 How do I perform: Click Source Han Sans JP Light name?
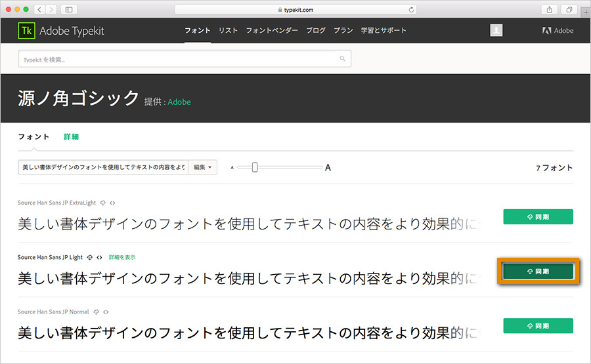click(x=50, y=258)
